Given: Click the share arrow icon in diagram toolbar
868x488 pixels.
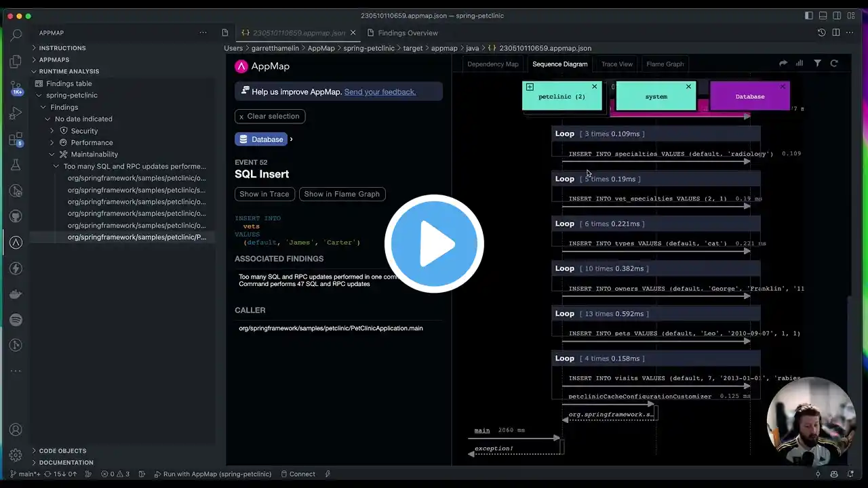Looking at the screenshot, I should tap(783, 63).
